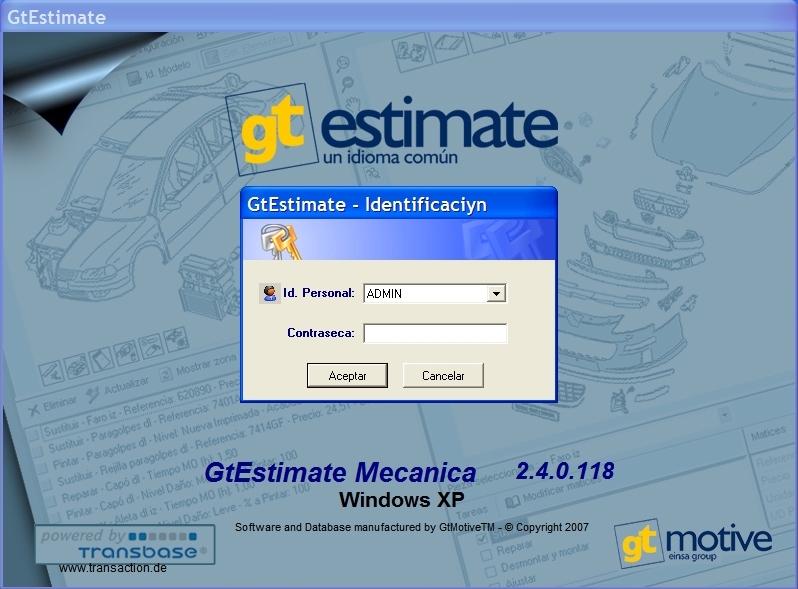798x589 pixels.
Task: Click the Software and Database copyright line
Action: 412,527
